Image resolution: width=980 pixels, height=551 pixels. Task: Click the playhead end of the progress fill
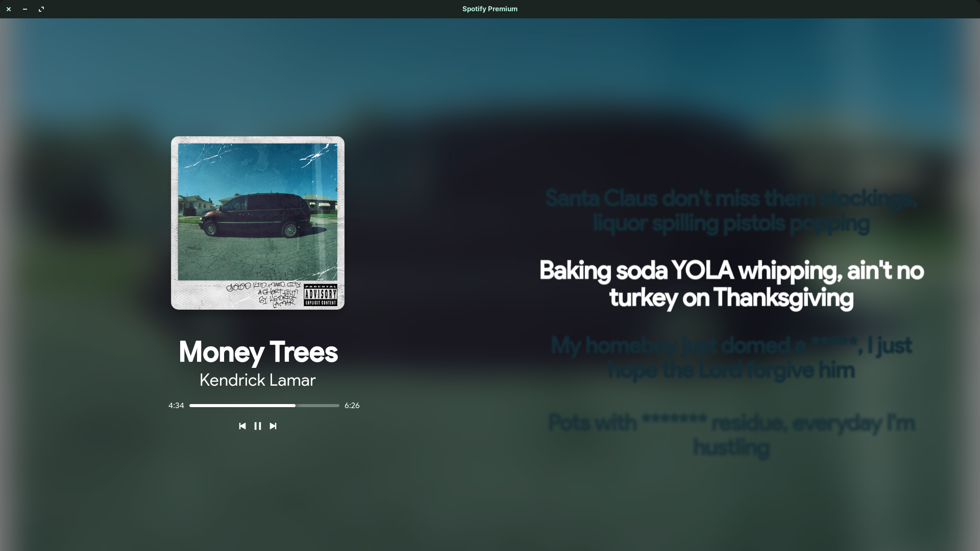pos(295,406)
